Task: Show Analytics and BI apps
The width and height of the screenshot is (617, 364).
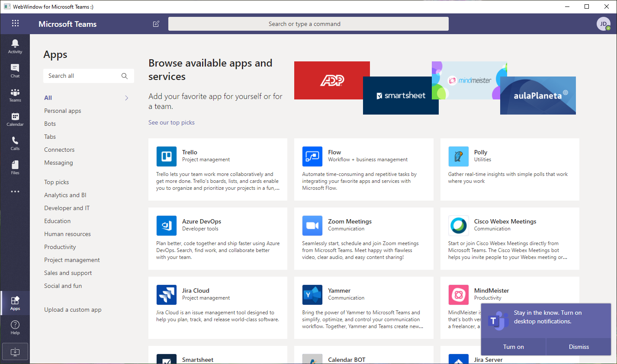Action: click(65, 195)
